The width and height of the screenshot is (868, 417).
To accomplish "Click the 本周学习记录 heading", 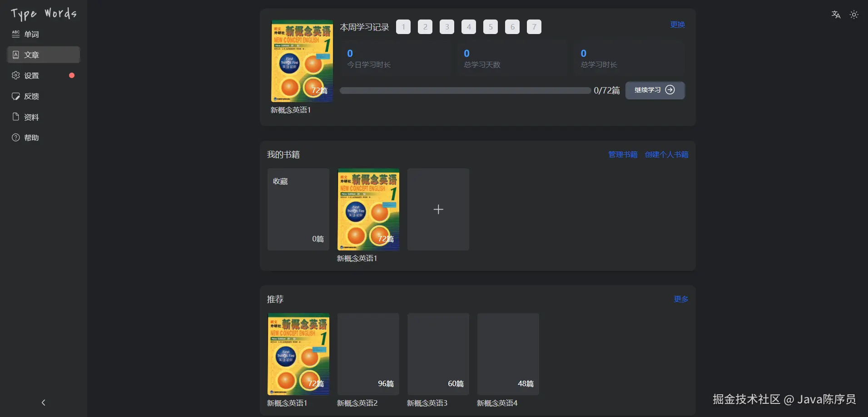I will coord(364,27).
